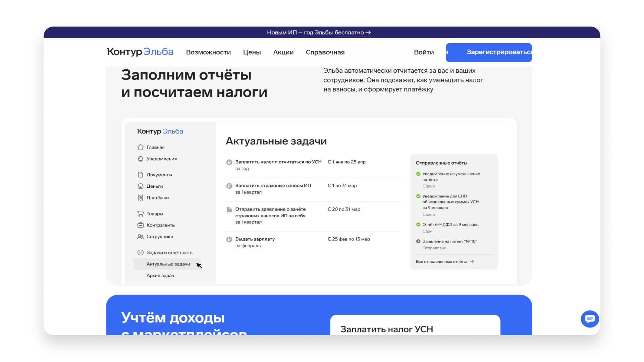
Task: Click ruble icon beside Заплатить страховые взносы ИП
Action: coord(229,186)
